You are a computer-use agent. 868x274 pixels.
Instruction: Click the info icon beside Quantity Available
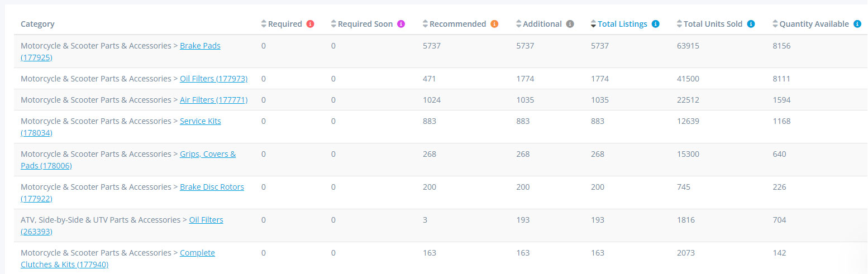coord(857,24)
